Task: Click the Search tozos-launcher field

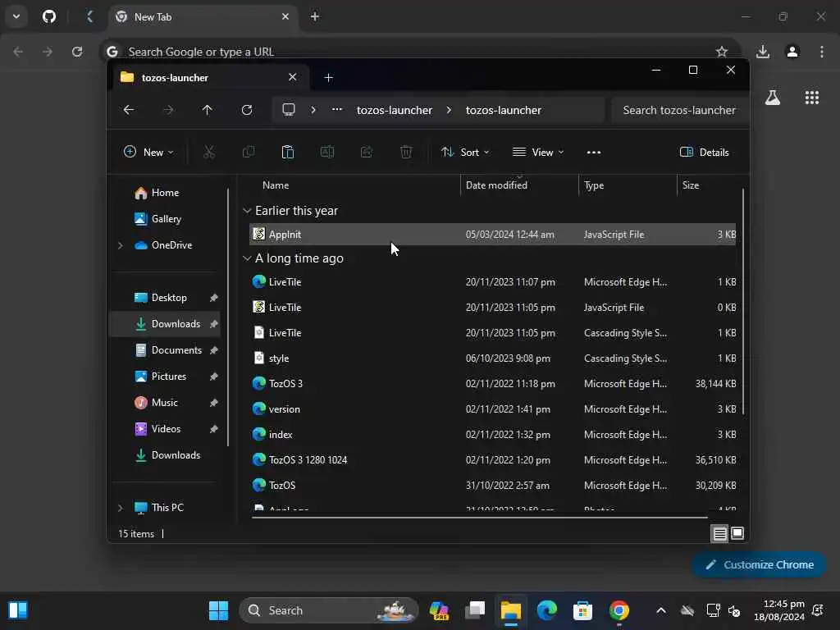Action: (678, 110)
